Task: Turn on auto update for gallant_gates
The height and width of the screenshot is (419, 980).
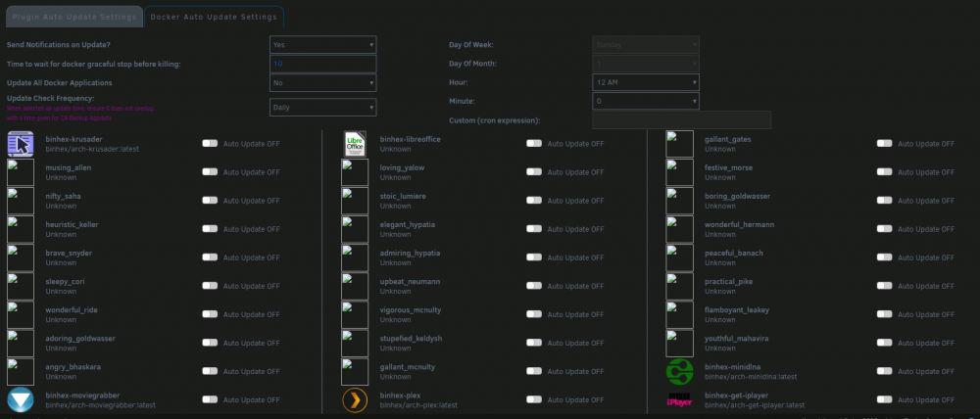Action: tap(884, 144)
